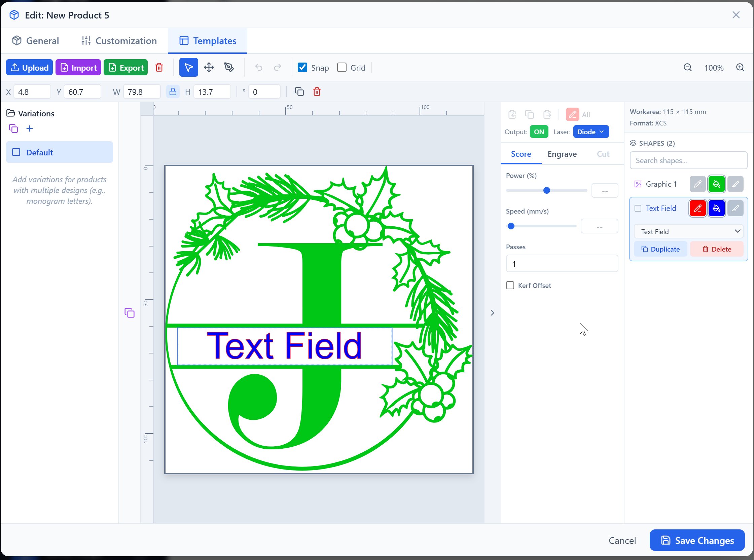Duplicate the Text Field shape

[x=660, y=249]
